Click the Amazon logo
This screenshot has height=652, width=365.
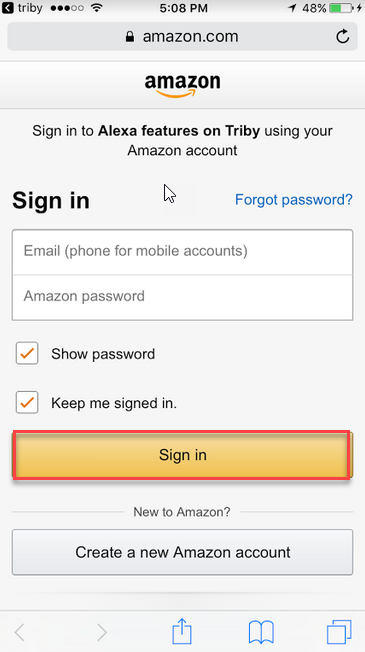point(182,85)
